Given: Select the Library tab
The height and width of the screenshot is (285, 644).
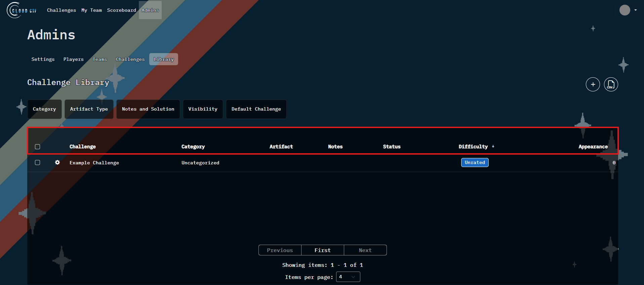Looking at the screenshot, I should pyautogui.click(x=164, y=59).
